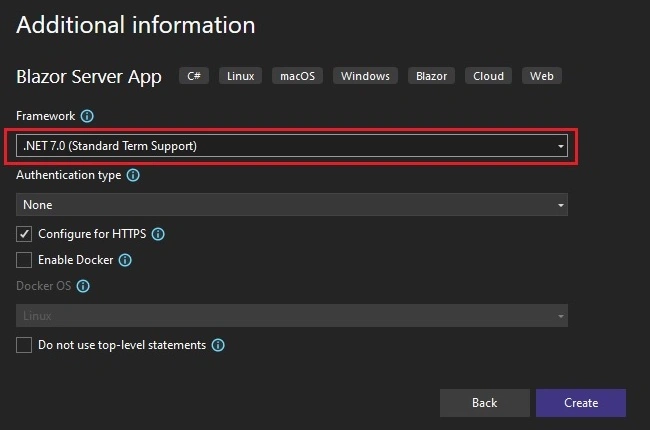The width and height of the screenshot is (650, 430).
Task: Show info for top-level statements option
Action: coord(218,345)
